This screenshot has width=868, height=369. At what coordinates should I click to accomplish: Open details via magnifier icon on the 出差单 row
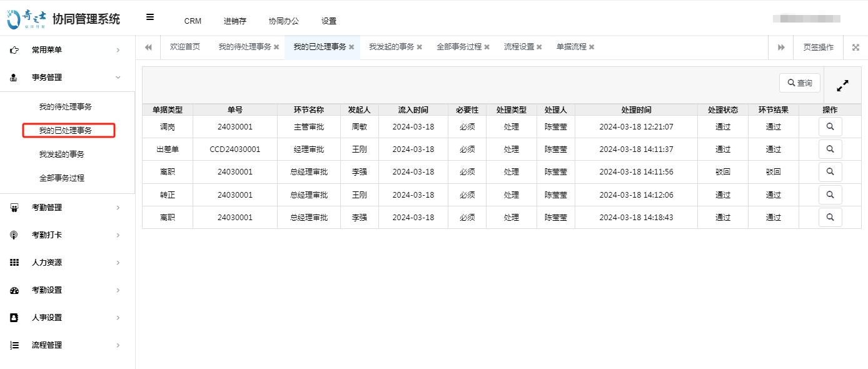830,149
